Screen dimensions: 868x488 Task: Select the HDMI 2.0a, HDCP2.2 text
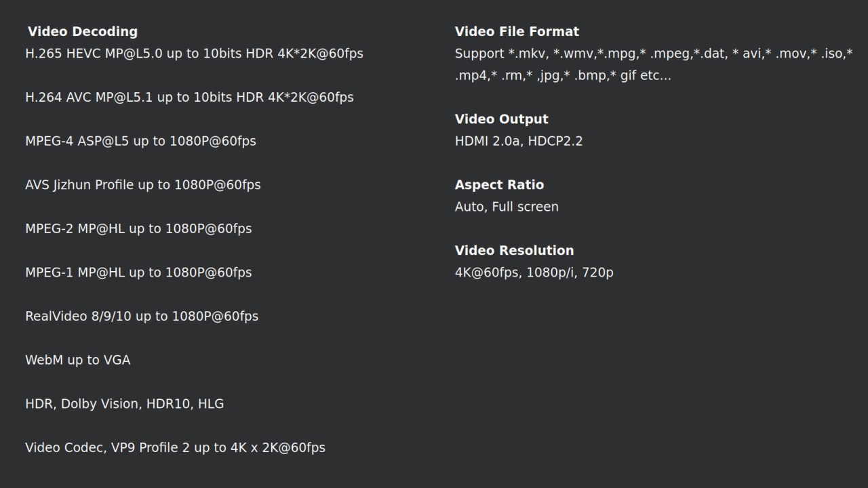tap(519, 142)
